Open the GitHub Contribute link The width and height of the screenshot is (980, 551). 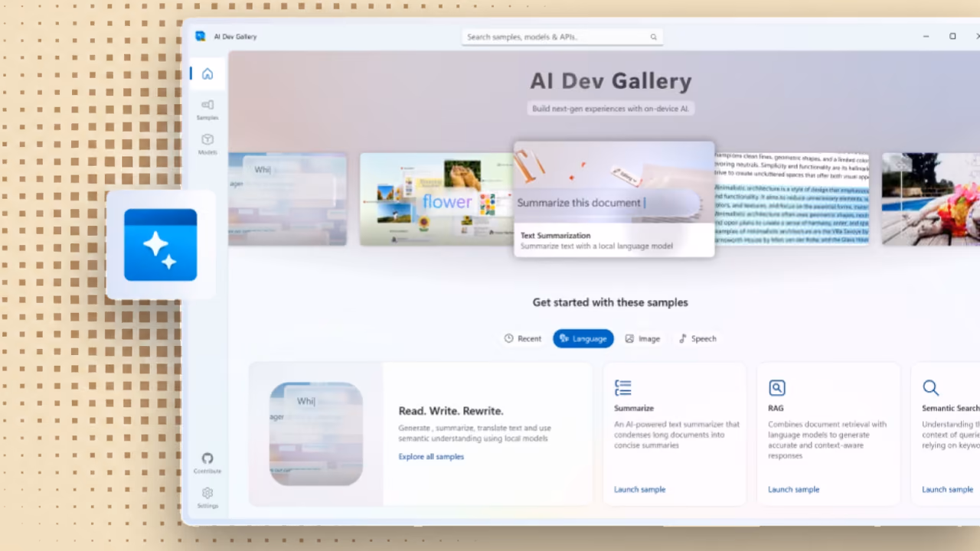tap(207, 463)
